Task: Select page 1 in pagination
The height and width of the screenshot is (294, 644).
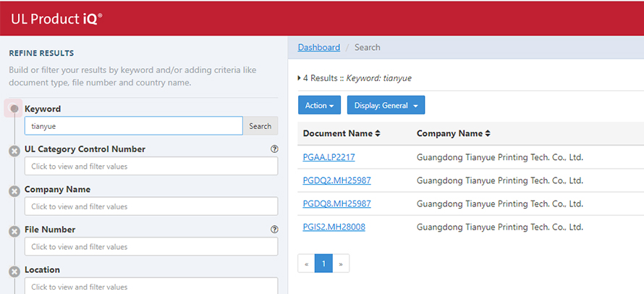Action: tap(323, 264)
